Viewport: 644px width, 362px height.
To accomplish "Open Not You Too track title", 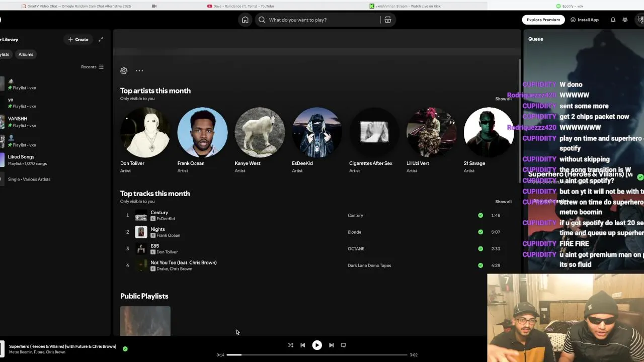I will pos(184,262).
